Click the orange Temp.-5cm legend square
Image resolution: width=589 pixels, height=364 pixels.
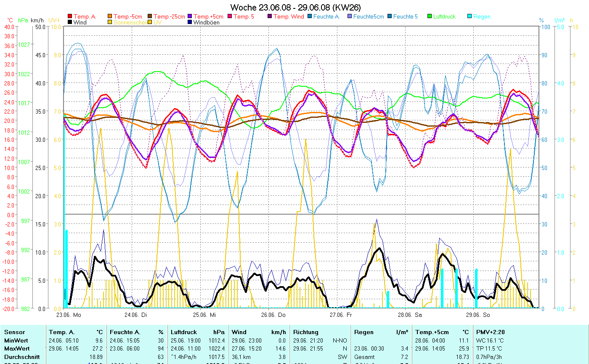(x=110, y=16)
